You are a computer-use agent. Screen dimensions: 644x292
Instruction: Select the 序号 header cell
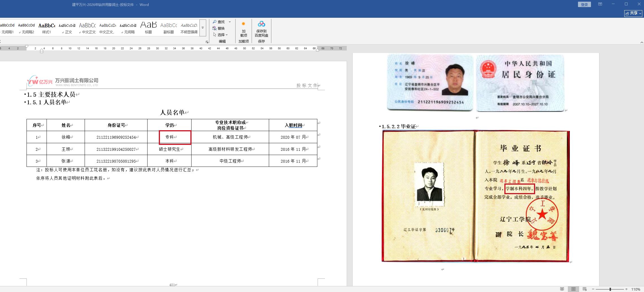coord(37,125)
